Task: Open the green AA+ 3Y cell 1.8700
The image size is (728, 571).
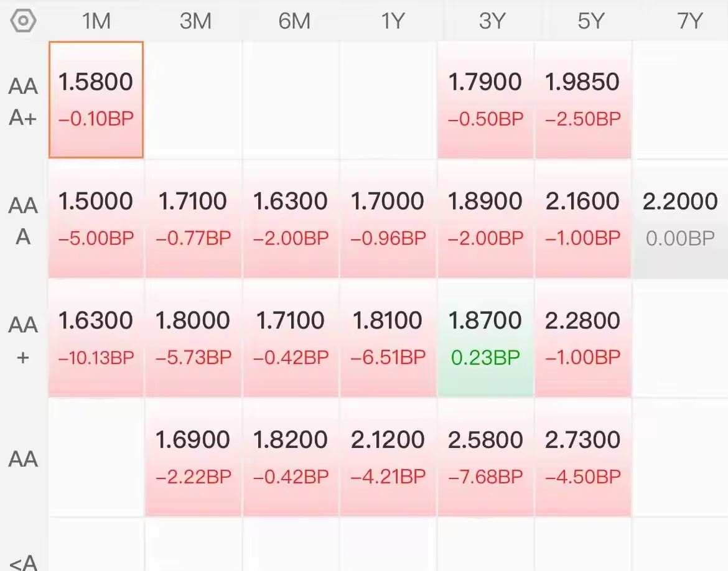Action: (x=485, y=338)
